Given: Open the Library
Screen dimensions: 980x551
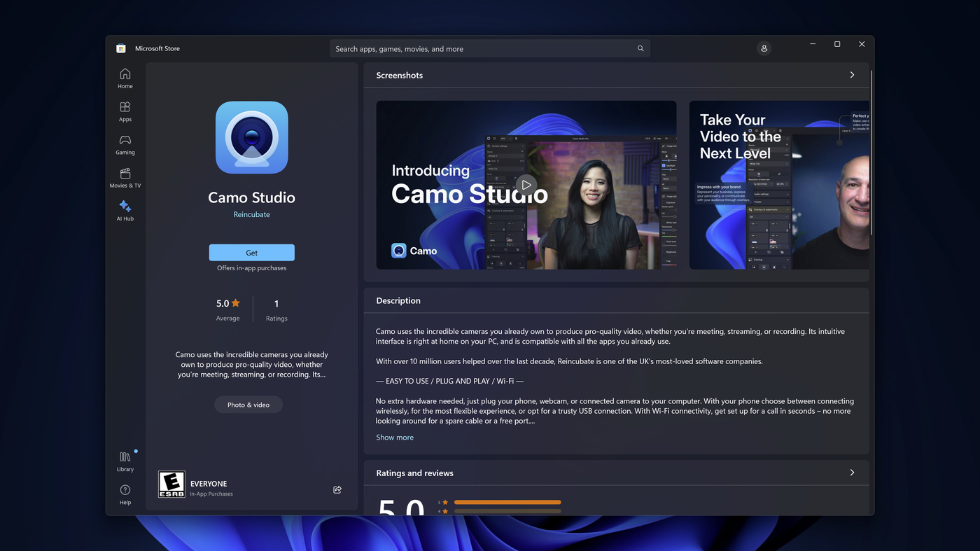Looking at the screenshot, I should point(125,461).
